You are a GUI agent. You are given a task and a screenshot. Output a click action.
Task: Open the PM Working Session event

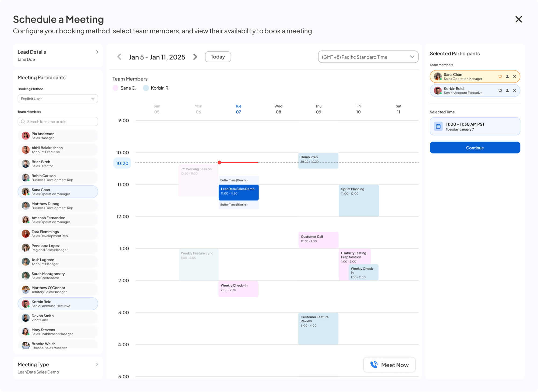point(198,180)
